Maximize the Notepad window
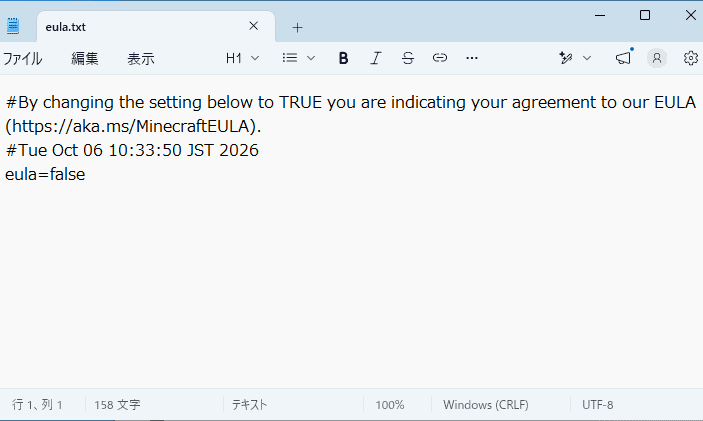 tap(645, 15)
